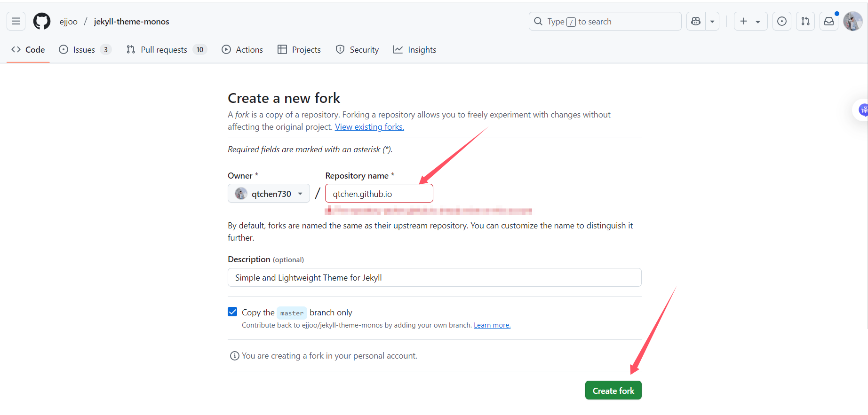Open the jekyll-theme-monos repository link
The width and height of the screenshot is (868, 415).
(x=132, y=22)
